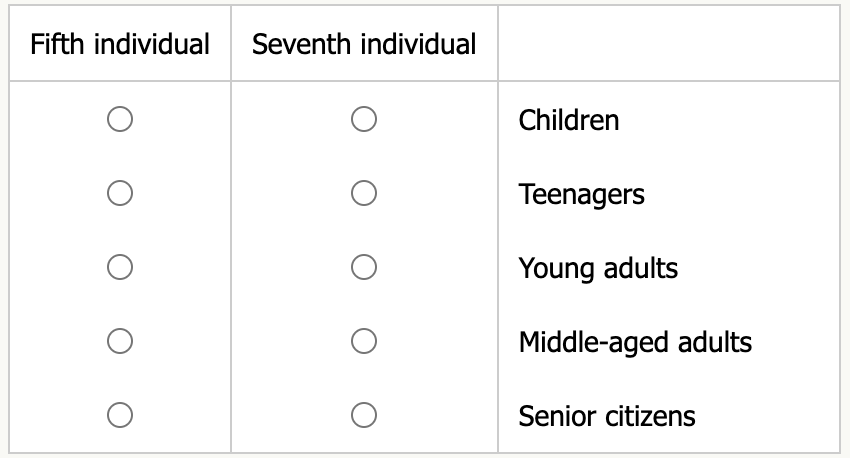Click the Young adults row label
This screenshot has width=850, height=458.
tap(598, 268)
